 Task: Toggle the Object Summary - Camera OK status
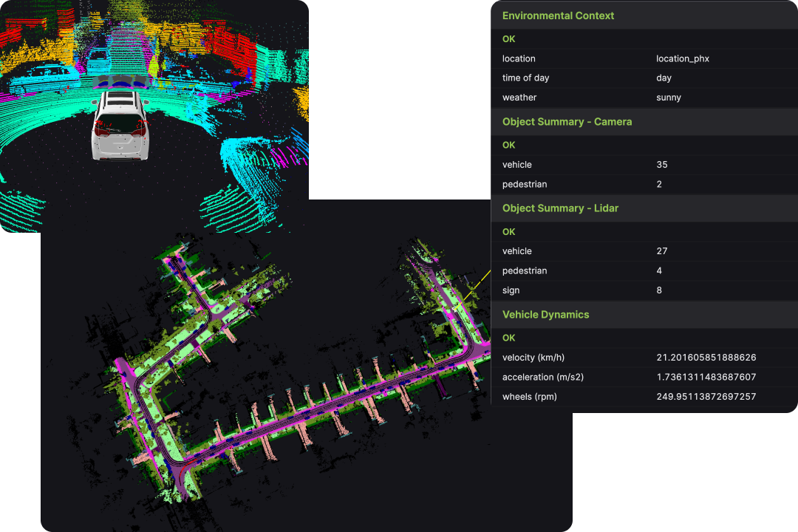(x=508, y=145)
